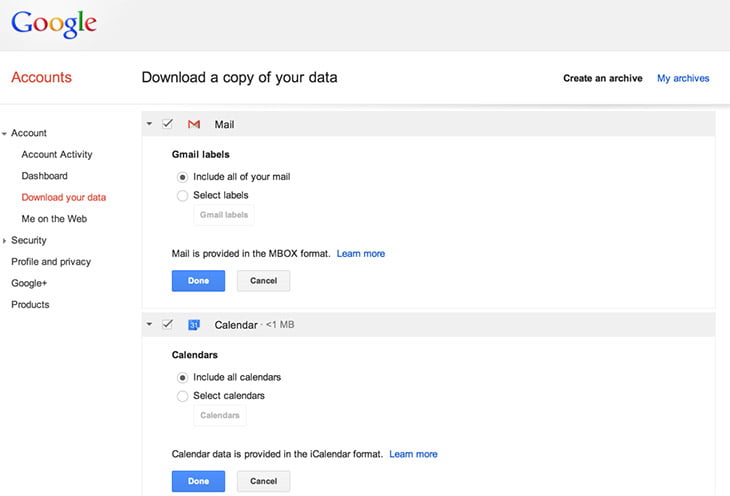Open Learn more about iCalendar format
Screen dimensions: 730x496
coord(413,454)
